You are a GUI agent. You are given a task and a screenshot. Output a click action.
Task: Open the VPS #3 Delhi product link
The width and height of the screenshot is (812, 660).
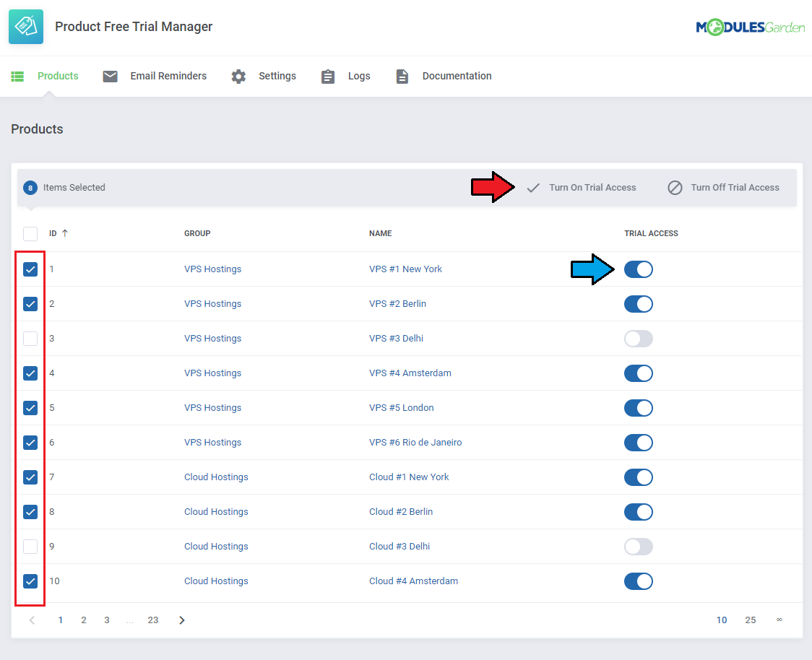pos(396,339)
